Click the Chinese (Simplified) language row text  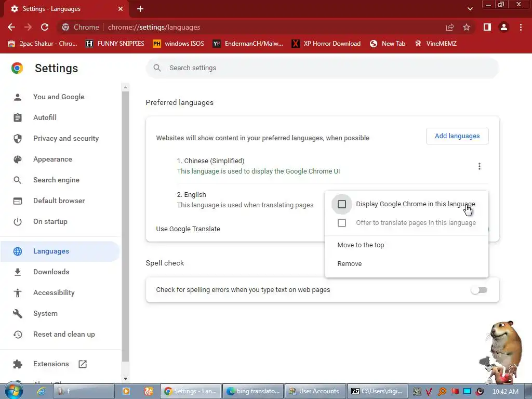(x=210, y=161)
